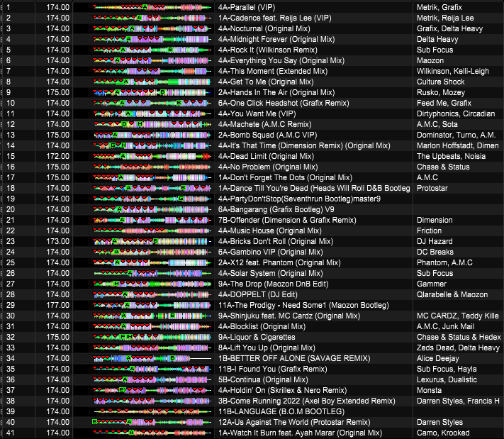
Task: Select '9A-Liquor & Cigarettes' title
Action: 257,337
